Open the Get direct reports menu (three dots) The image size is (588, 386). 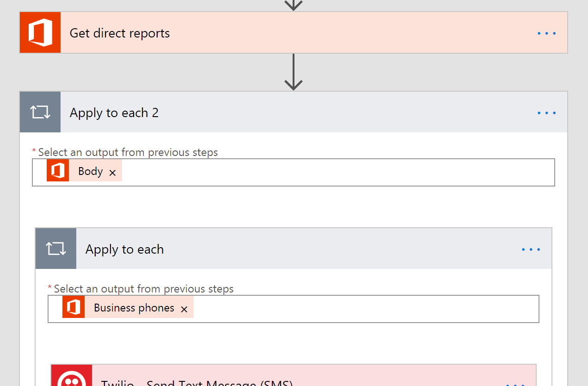[546, 33]
